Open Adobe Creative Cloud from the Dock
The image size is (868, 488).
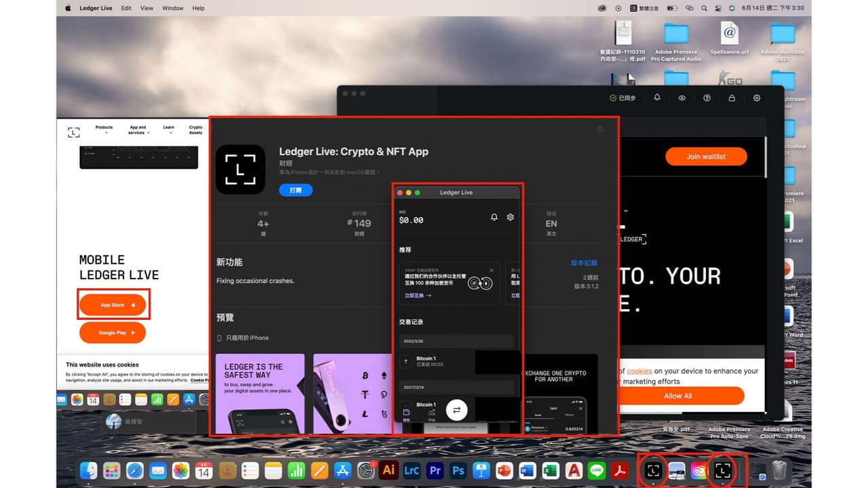[698, 470]
